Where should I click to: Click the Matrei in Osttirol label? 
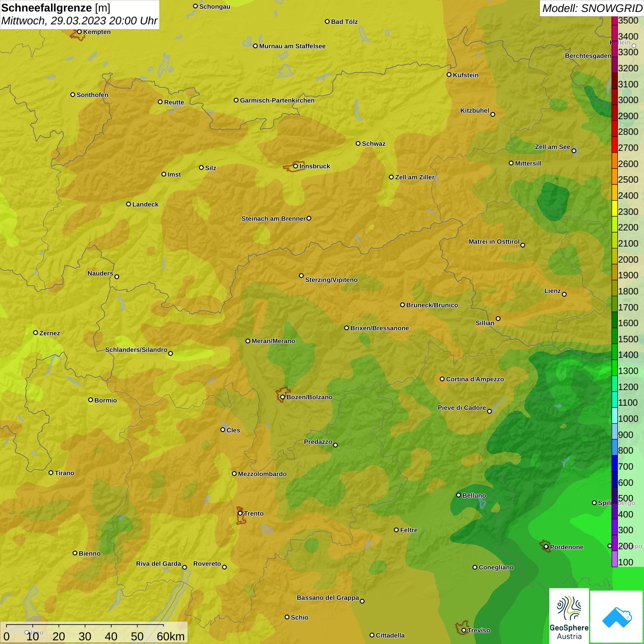point(494,241)
